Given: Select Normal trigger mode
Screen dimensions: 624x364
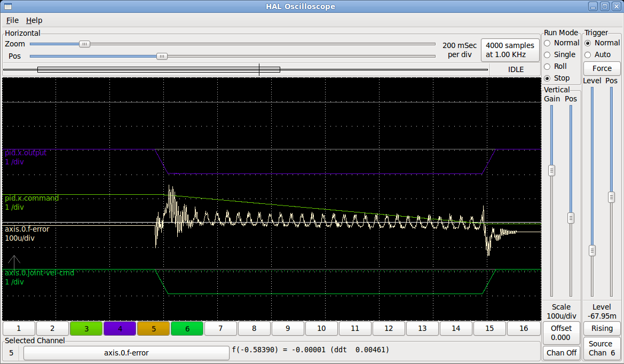Looking at the screenshot, I should [x=602, y=43].
